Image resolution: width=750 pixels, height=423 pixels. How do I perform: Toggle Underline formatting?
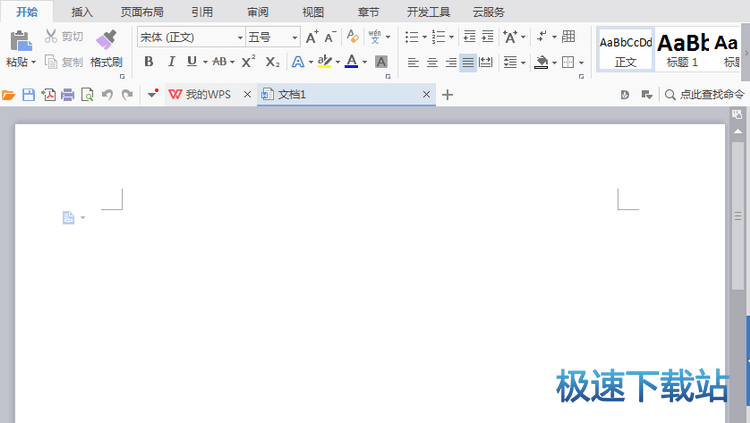coord(192,62)
